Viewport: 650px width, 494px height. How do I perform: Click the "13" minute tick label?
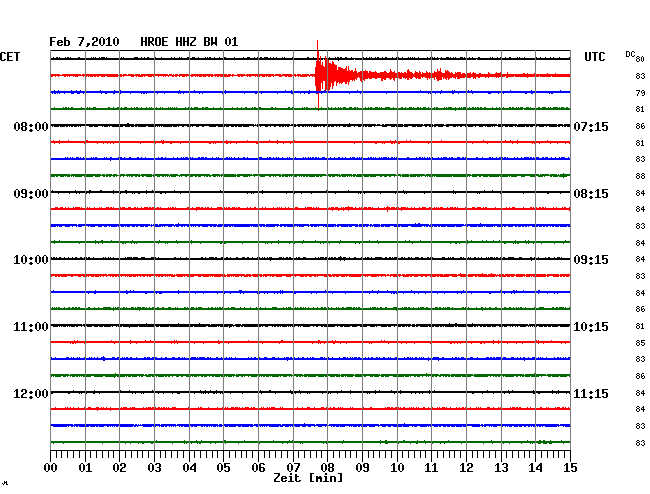coord(501,468)
